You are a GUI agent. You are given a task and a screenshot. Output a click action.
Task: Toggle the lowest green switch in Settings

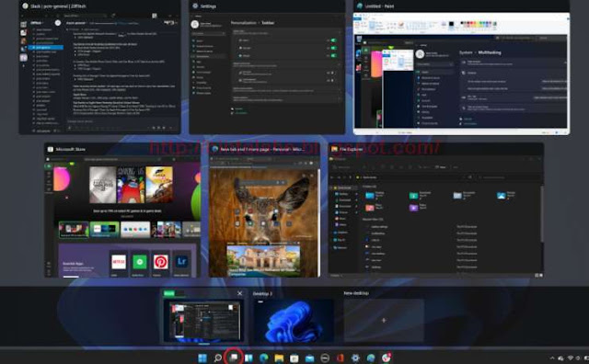click(x=333, y=55)
